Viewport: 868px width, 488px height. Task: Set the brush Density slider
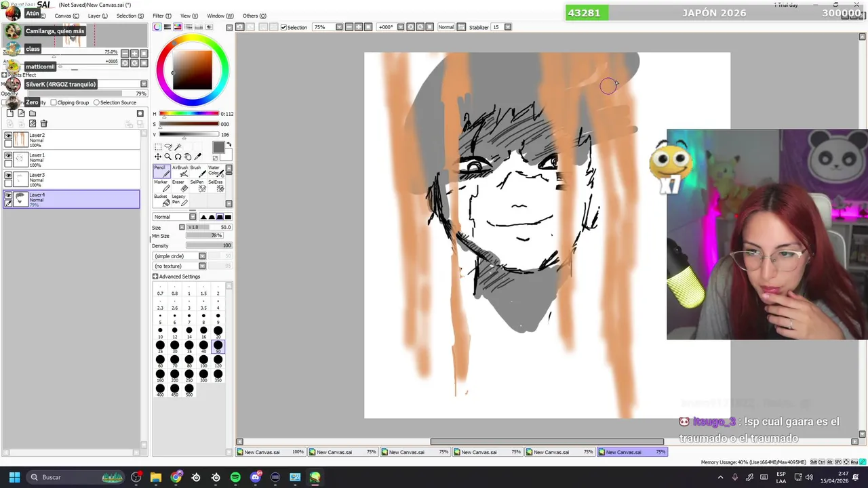pyautogui.click(x=209, y=245)
